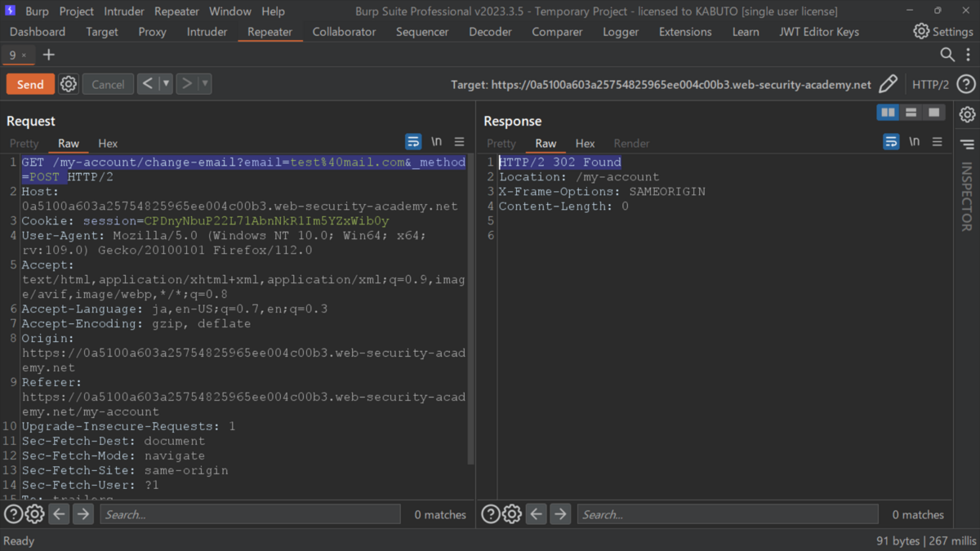Click the Location: /my-account response header

click(x=579, y=176)
